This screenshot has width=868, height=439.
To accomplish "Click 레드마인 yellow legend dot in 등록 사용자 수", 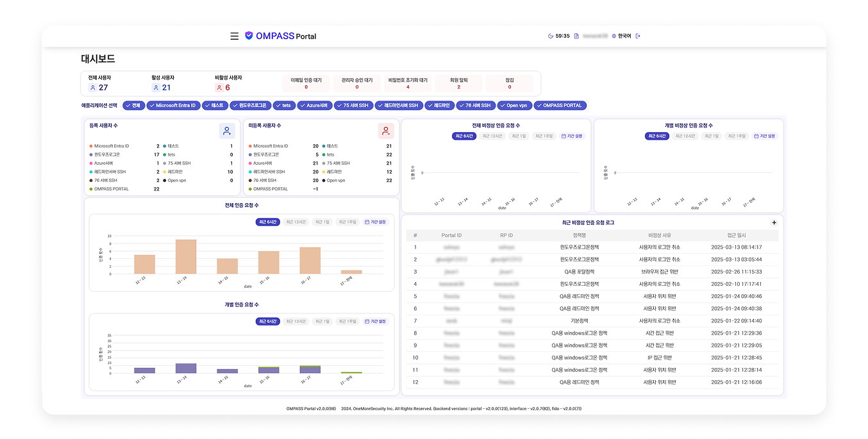I will click(165, 172).
